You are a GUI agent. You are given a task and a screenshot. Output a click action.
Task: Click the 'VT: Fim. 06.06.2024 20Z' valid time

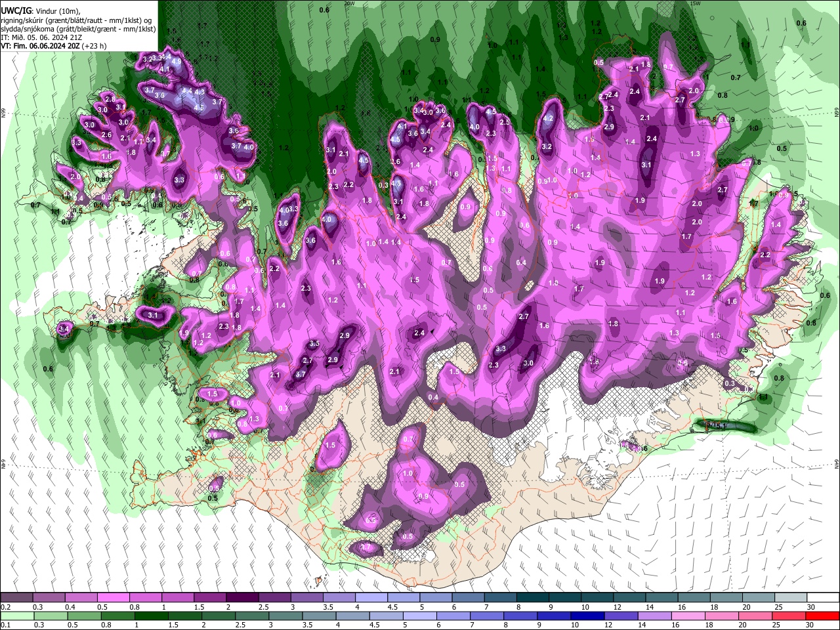tap(40, 46)
